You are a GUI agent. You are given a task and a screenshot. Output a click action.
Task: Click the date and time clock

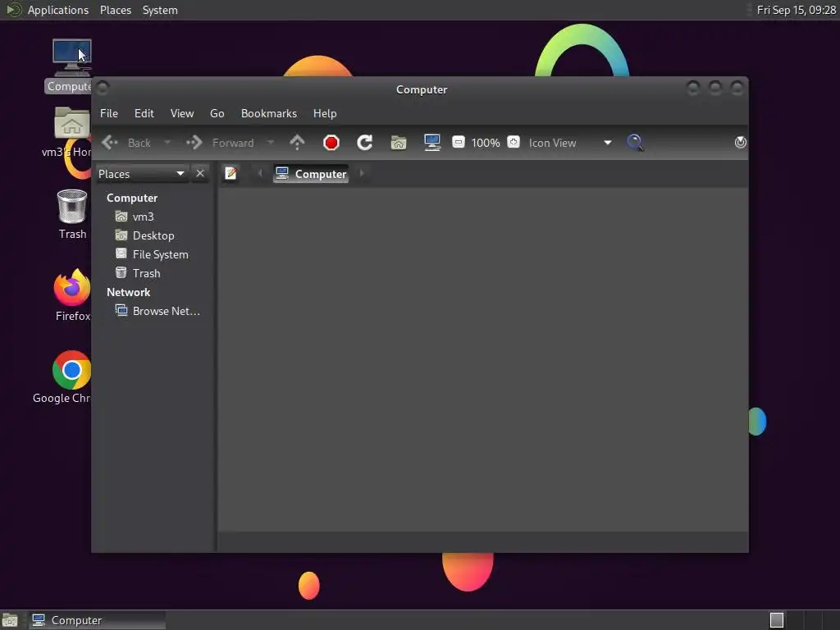pyautogui.click(x=796, y=10)
